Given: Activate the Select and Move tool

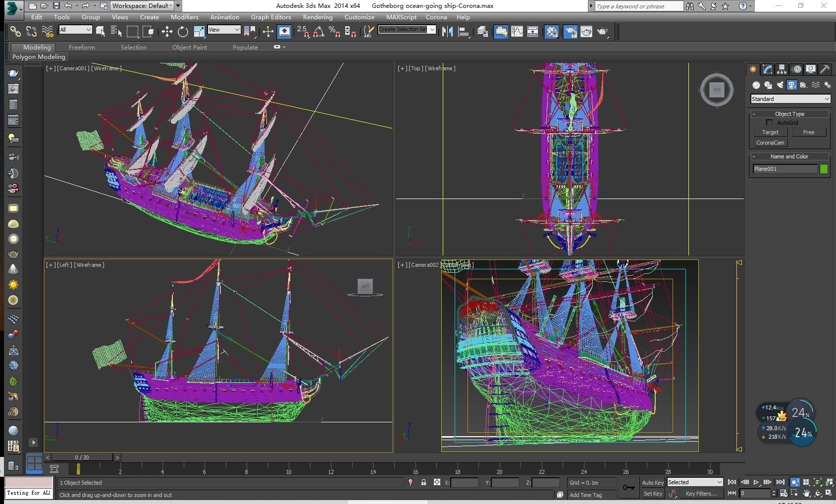Looking at the screenshot, I should point(167,32).
